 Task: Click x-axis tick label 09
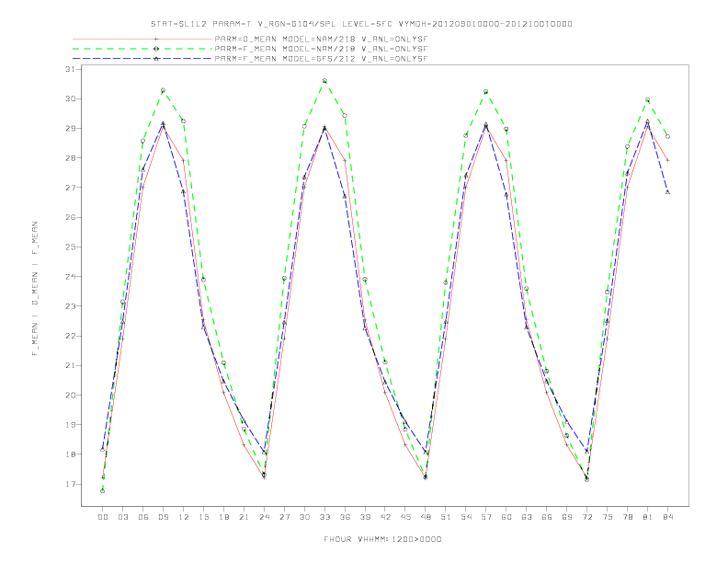click(x=163, y=517)
